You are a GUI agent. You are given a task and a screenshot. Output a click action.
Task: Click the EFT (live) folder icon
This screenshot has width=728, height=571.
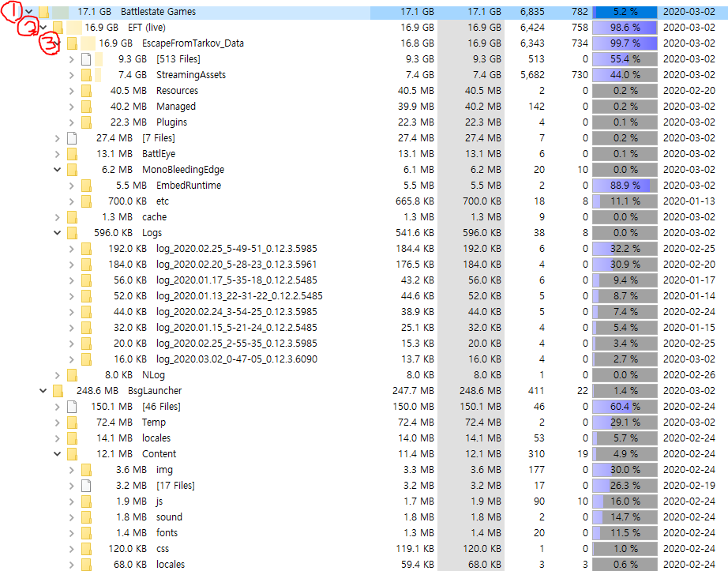(58, 28)
